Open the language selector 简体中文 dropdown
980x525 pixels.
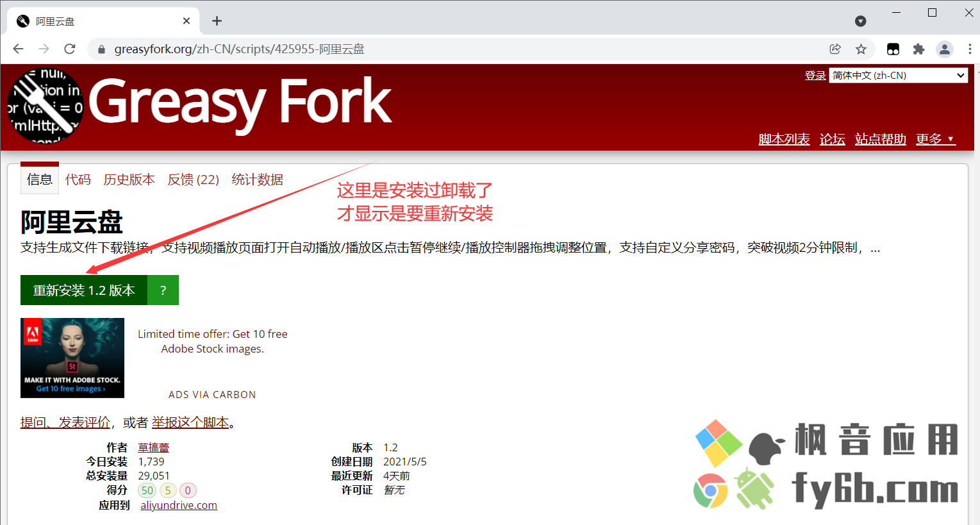(x=898, y=75)
